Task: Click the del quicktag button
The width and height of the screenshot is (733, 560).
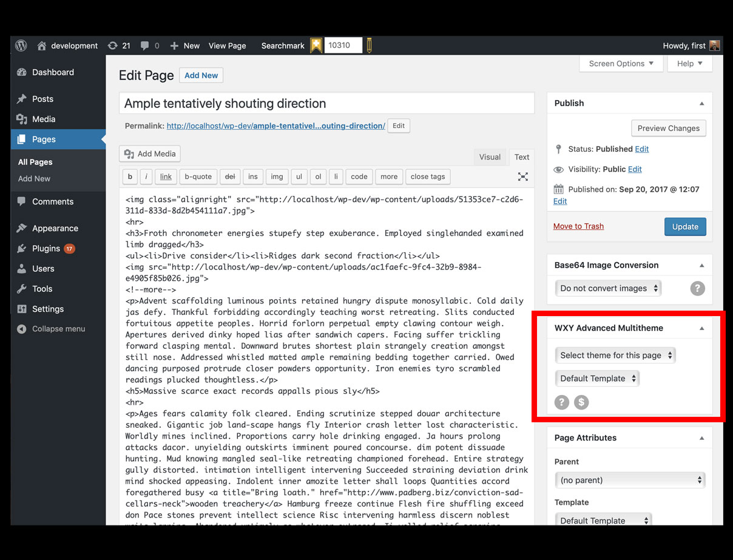Action: click(230, 177)
